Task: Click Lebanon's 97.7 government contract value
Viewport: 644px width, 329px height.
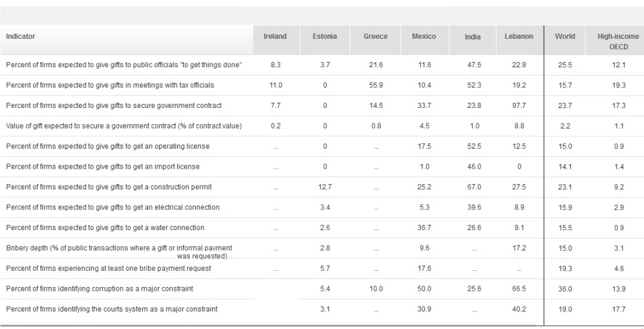Action: (x=519, y=105)
